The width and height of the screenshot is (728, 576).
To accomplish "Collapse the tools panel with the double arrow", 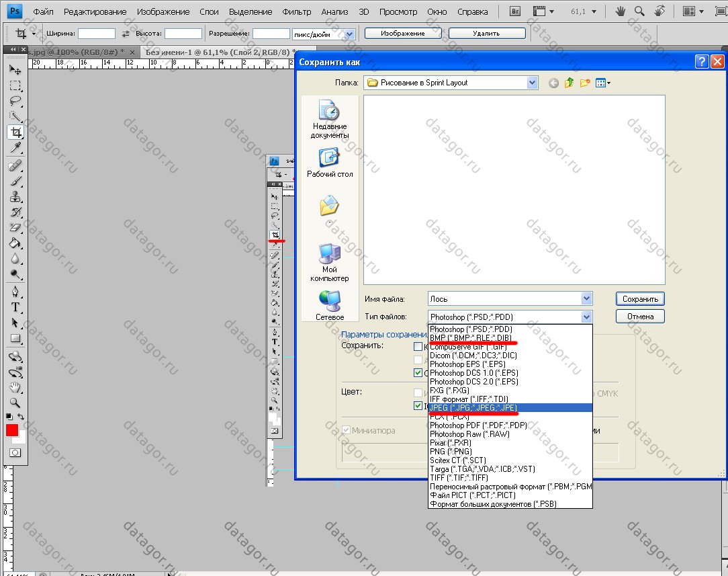I will pyautogui.click(x=13, y=49).
